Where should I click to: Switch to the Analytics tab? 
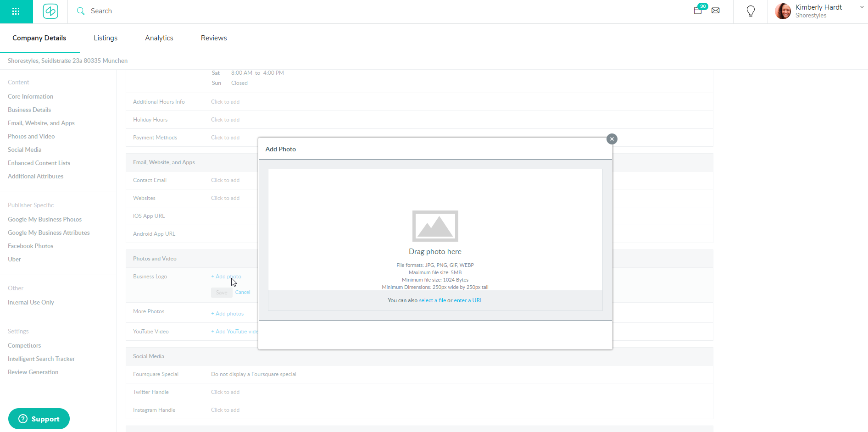(x=159, y=38)
